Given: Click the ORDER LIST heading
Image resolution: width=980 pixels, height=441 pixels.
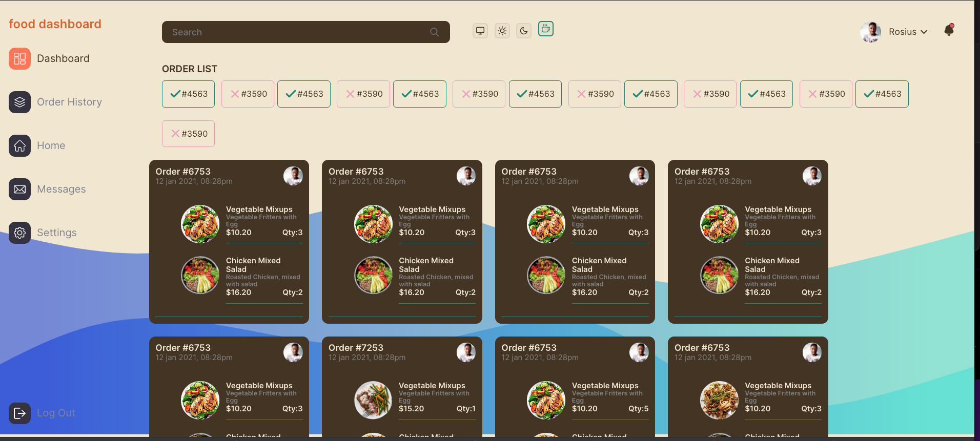Looking at the screenshot, I should pyautogui.click(x=190, y=69).
